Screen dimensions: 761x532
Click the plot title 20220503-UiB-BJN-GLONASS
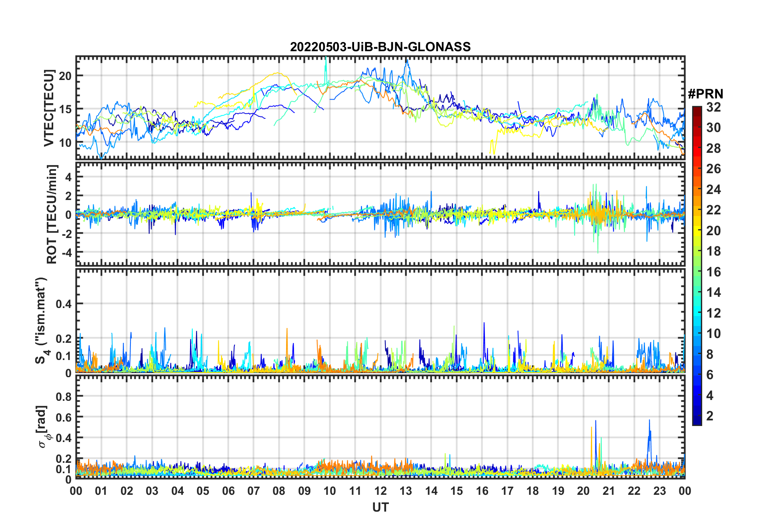380,47
